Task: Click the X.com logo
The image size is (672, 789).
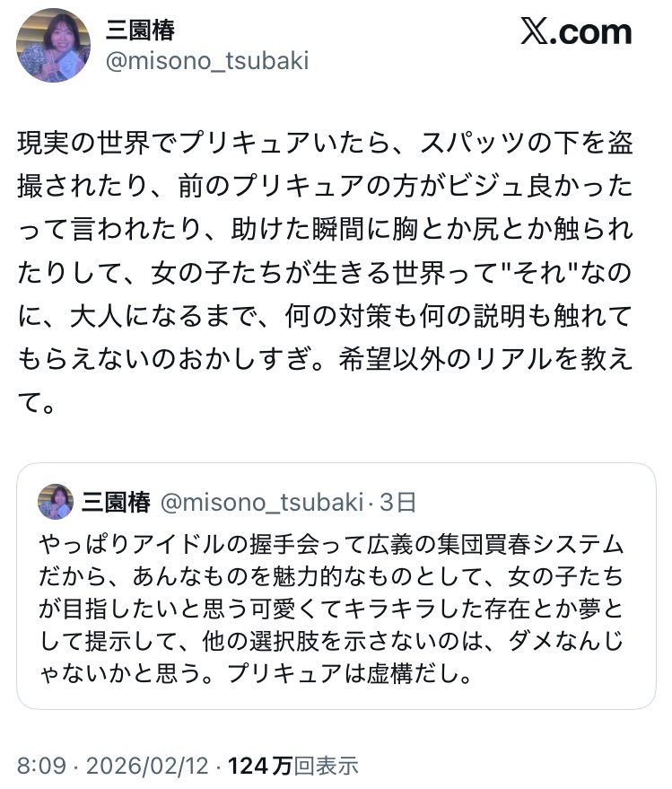Action: pyautogui.click(x=575, y=32)
